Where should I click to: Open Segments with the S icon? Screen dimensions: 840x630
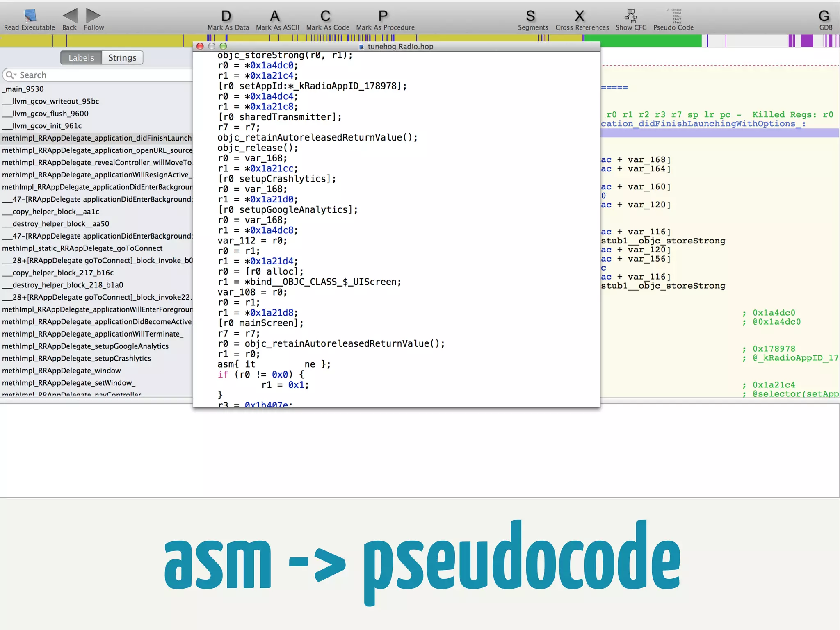tap(530, 16)
